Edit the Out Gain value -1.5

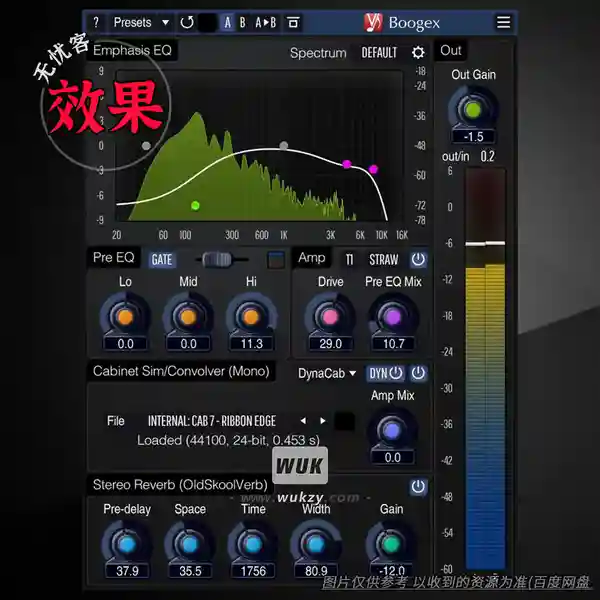point(473,137)
